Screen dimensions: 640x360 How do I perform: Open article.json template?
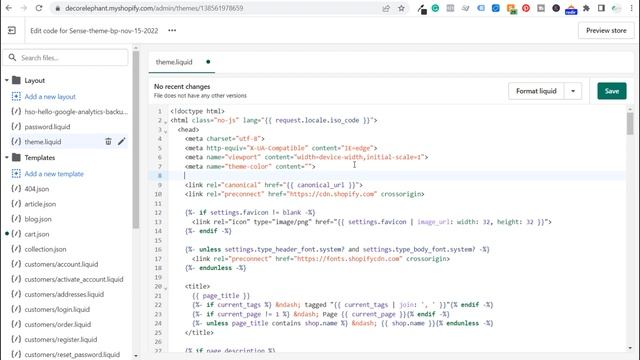pos(40,204)
